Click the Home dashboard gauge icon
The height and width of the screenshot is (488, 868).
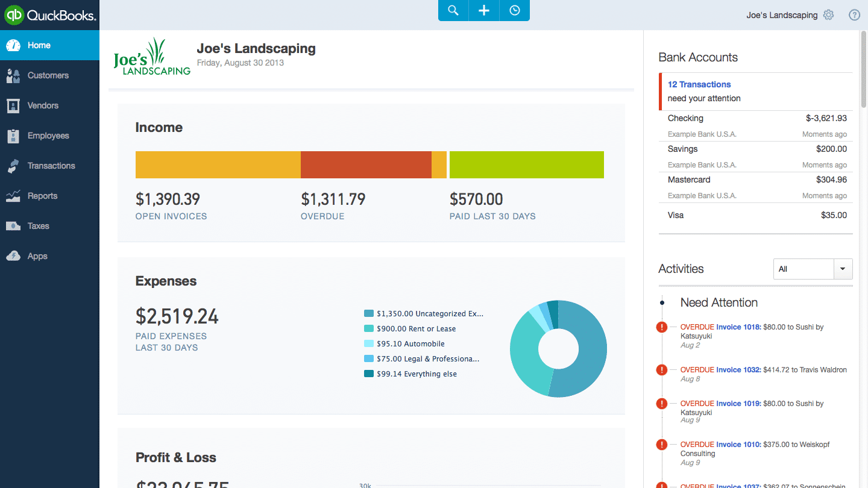tap(13, 45)
